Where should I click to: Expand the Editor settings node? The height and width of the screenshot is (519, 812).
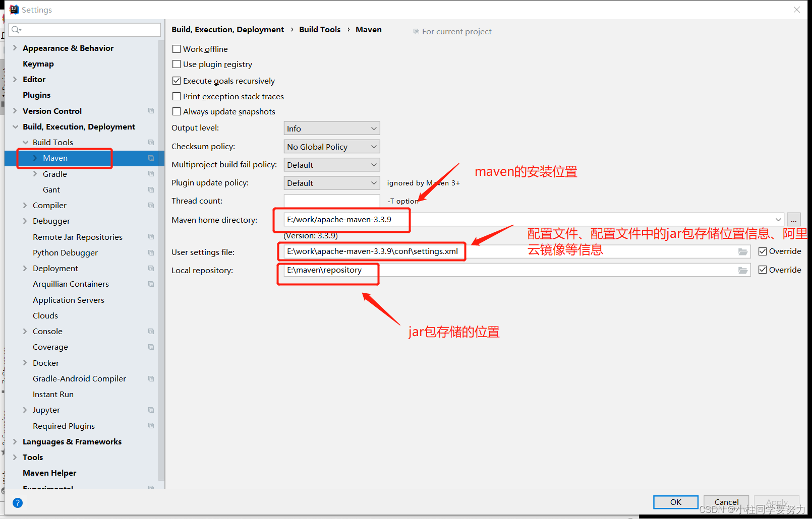click(x=15, y=79)
